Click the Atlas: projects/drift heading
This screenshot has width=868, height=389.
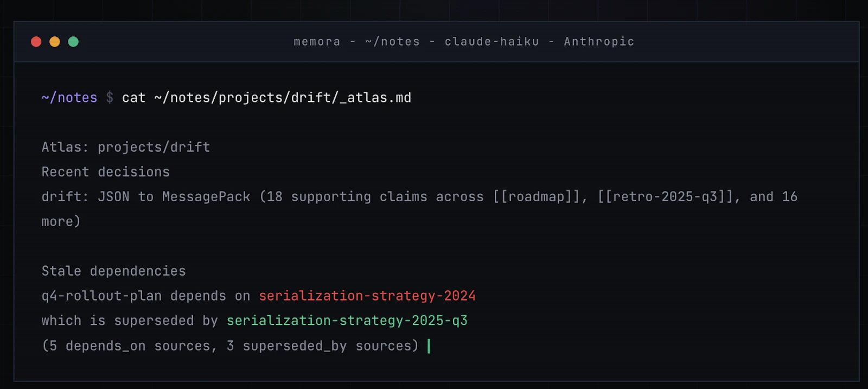click(x=126, y=147)
